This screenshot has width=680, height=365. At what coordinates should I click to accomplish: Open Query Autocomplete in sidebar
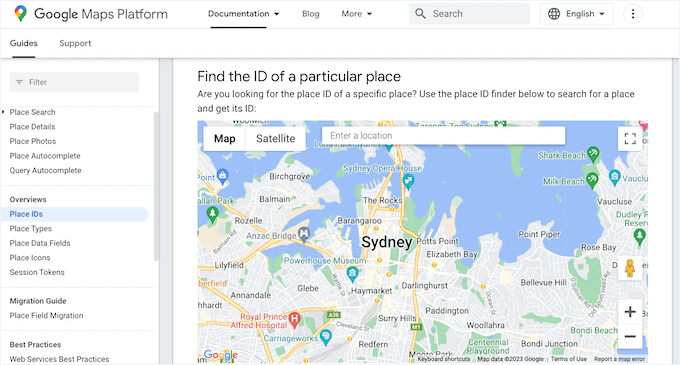tap(46, 170)
